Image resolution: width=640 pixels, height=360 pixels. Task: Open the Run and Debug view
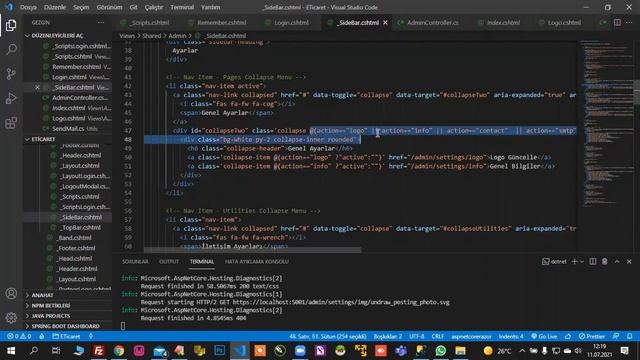click(11, 98)
